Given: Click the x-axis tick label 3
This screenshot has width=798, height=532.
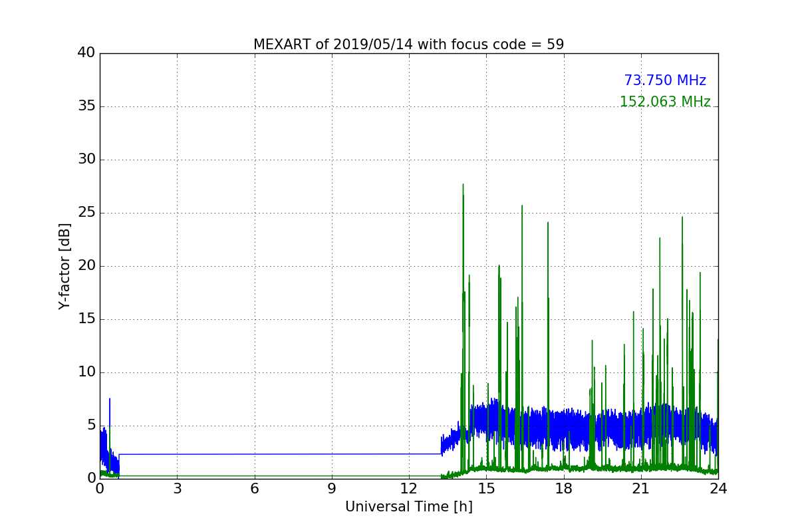Looking at the screenshot, I should (177, 488).
